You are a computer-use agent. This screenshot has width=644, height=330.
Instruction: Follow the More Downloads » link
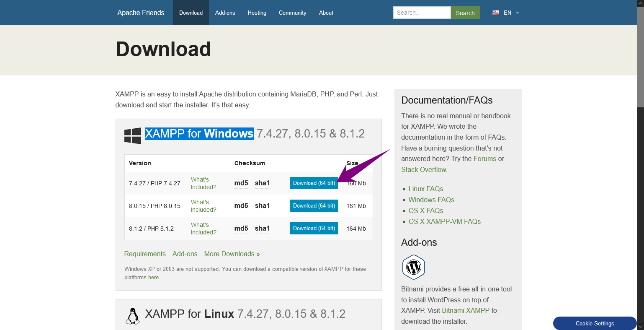(x=232, y=254)
